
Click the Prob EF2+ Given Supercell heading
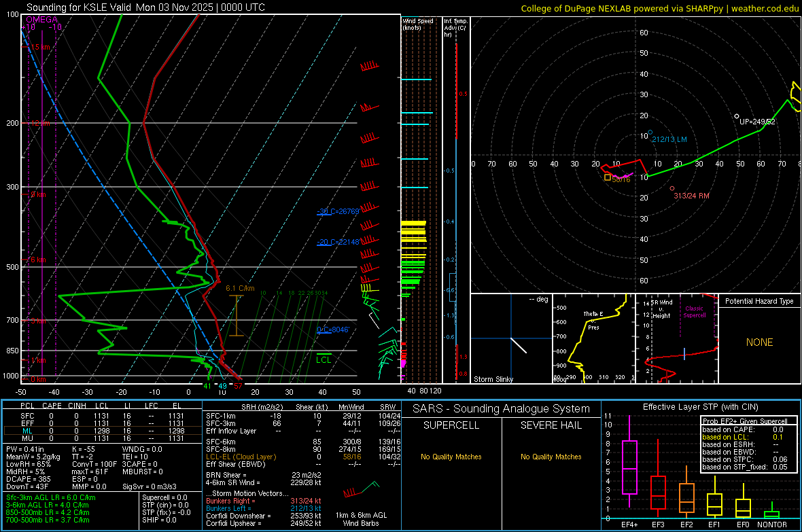click(x=745, y=421)
